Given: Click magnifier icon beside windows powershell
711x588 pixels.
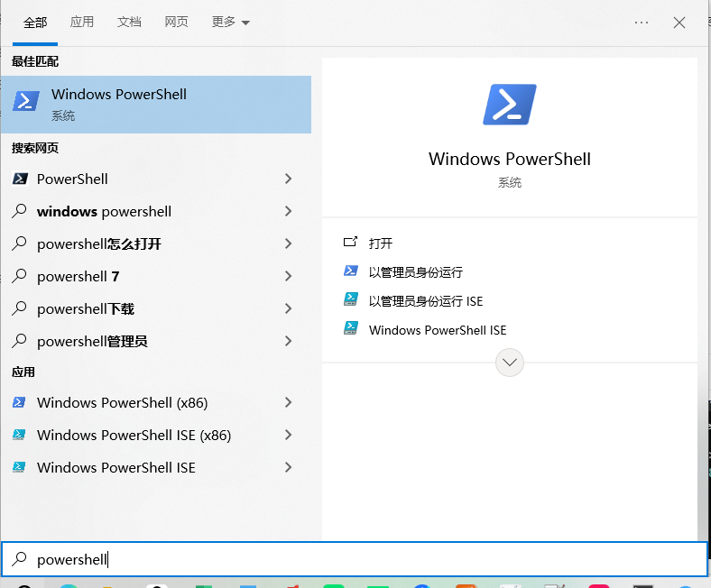Looking at the screenshot, I should click(x=19, y=210).
